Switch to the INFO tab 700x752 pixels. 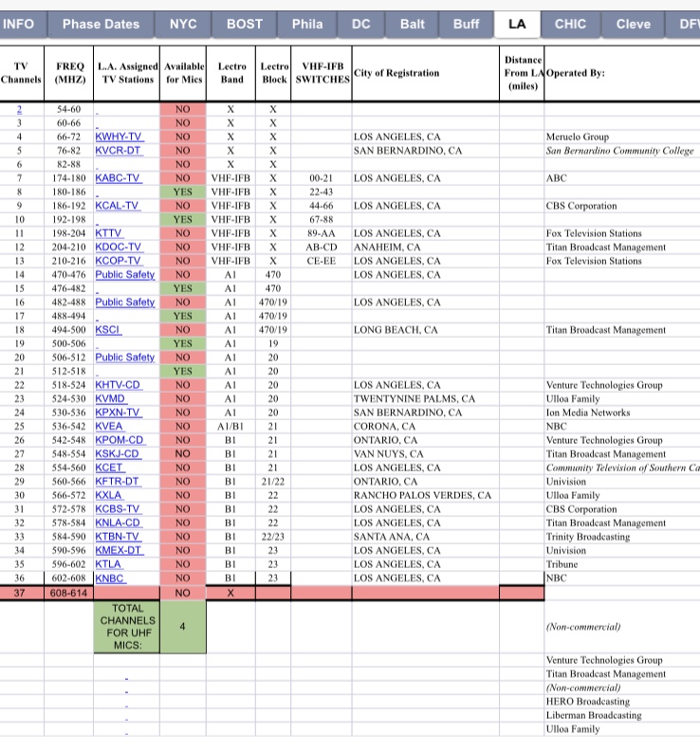pyautogui.click(x=23, y=24)
